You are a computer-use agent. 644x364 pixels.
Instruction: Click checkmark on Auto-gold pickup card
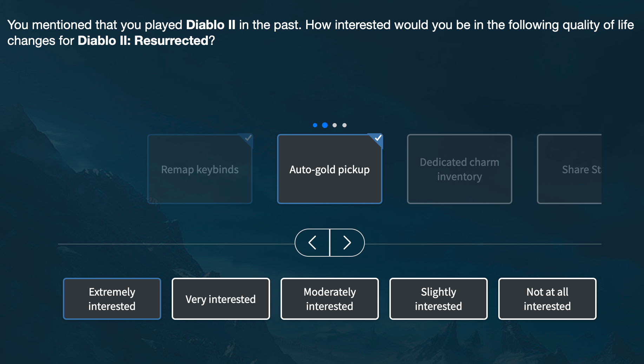[x=378, y=138]
